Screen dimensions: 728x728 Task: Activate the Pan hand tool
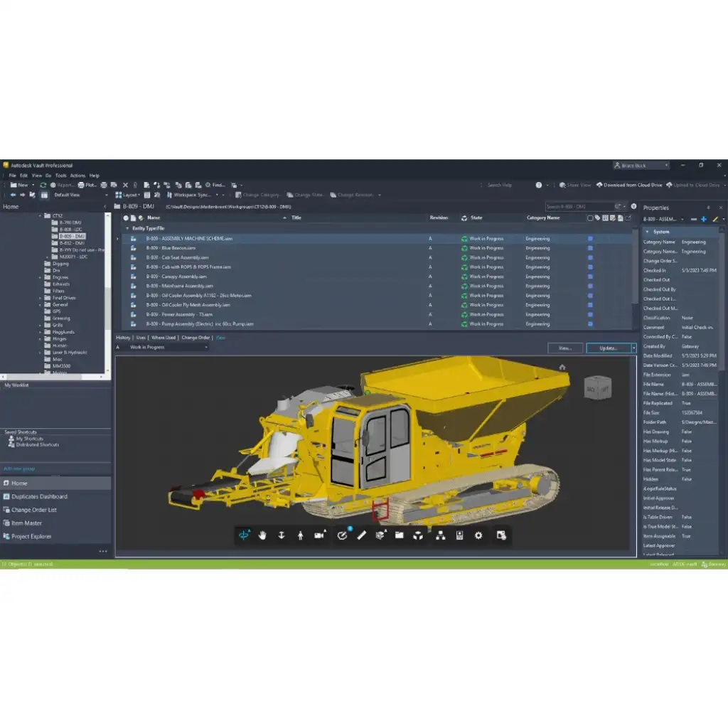[262, 535]
